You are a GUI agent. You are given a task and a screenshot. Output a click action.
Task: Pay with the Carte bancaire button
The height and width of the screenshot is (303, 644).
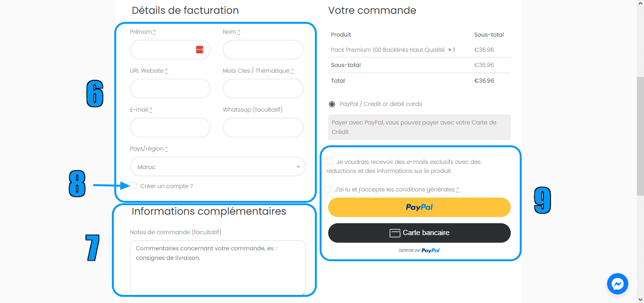coord(419,233)
